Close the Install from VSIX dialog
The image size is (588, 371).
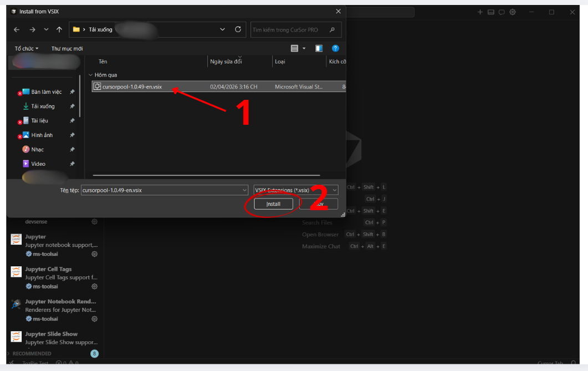(x=338, y=11)
